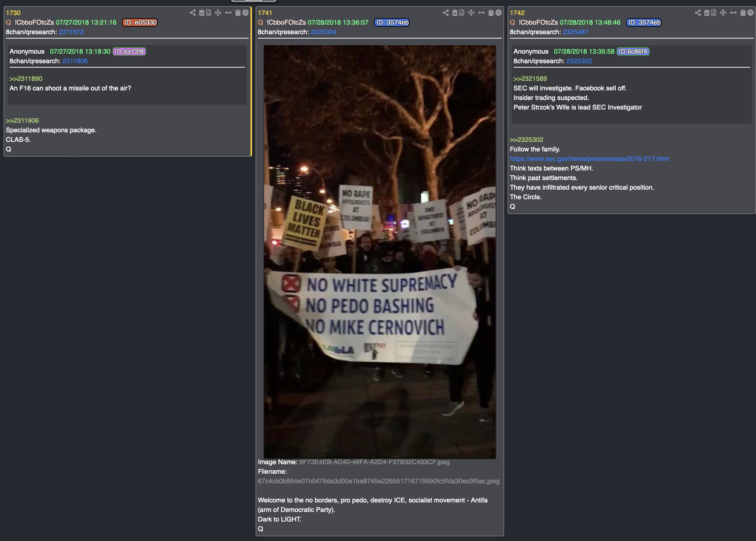Open clipboard-check icon on post 1741
The width and height of the screenshot is (756, 541).
455,13
